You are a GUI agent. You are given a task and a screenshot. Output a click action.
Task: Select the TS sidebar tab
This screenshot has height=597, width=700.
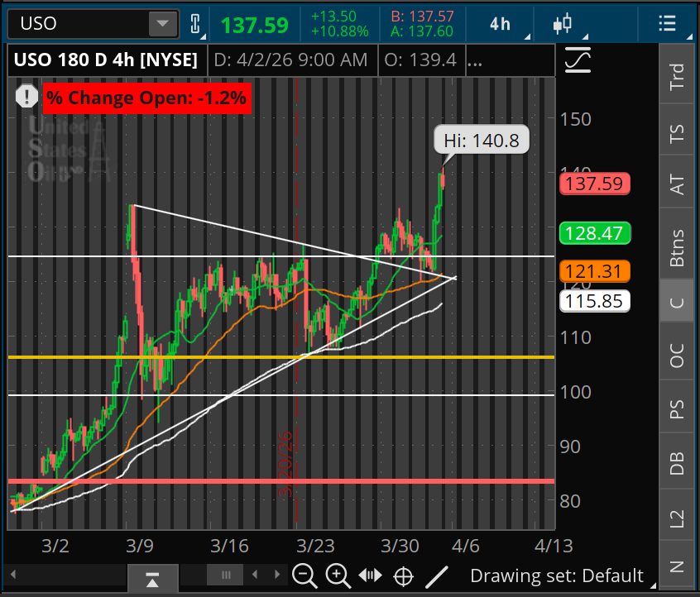pos(677,133)
